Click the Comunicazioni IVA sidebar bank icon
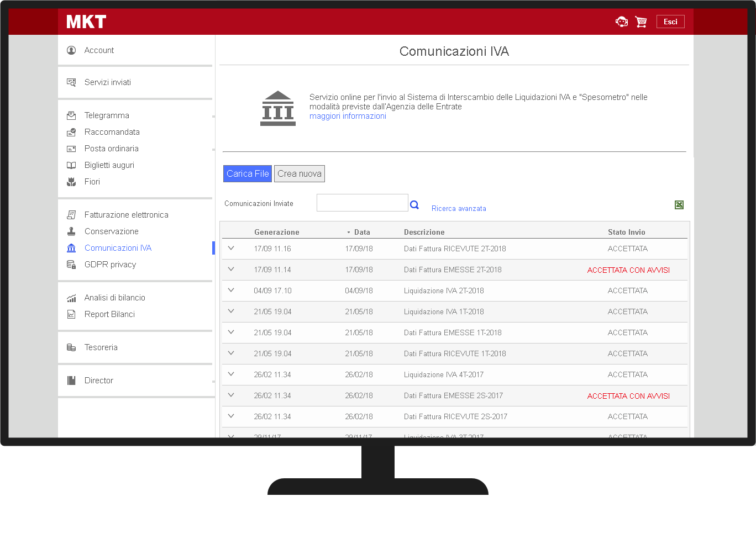The height and width of the screenshot is (544, 756). [71, 248]
